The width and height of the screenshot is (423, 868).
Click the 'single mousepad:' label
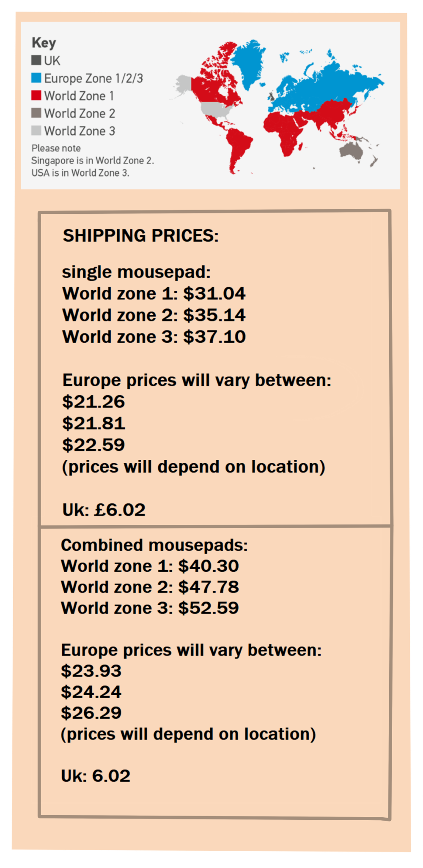coord(136,272)
